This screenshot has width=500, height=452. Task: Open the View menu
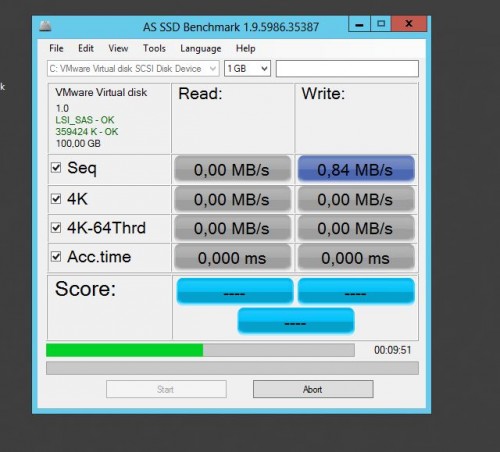118,48
